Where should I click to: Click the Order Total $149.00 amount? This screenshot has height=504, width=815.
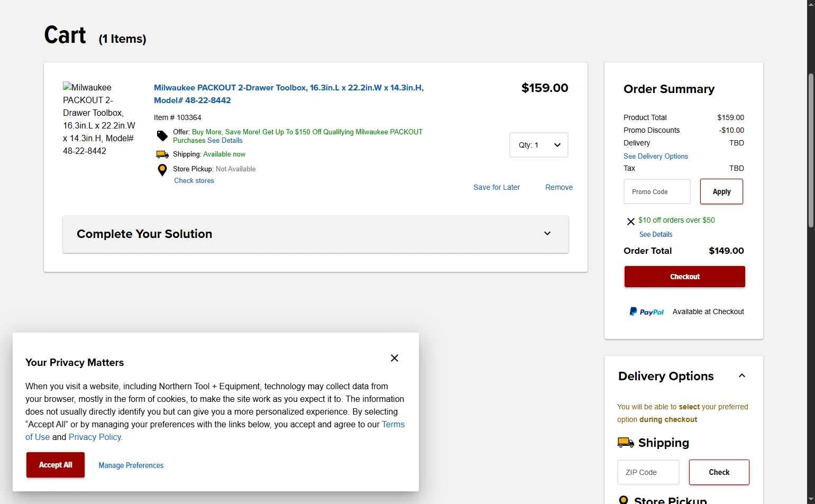coord(726,251)
